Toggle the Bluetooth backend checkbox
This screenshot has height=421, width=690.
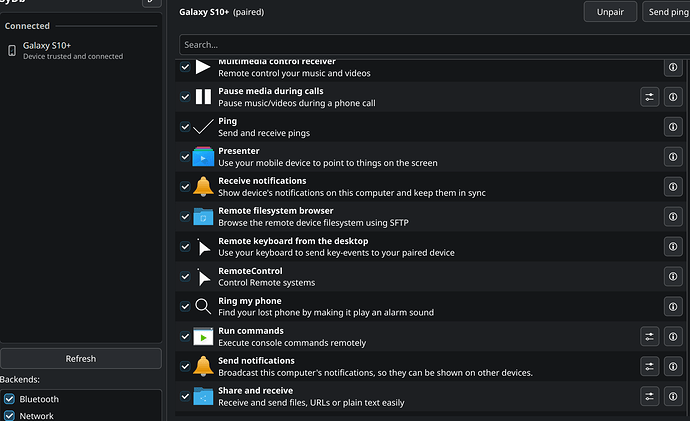click(x=9, y=399)
